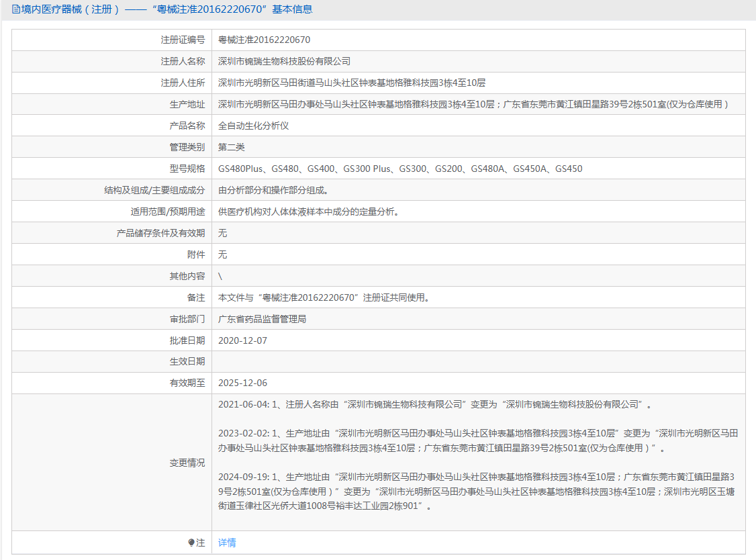Screen dimensions: 756x560
Task: Click the 2024-09-19 change record entry
Action: (476, 492)
